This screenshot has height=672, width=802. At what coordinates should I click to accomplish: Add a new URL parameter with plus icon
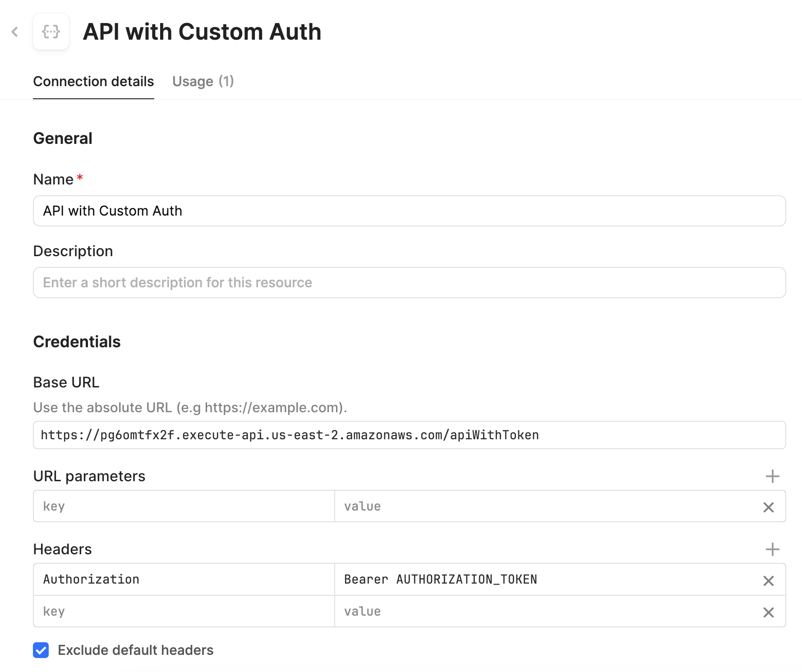point(772,476)
